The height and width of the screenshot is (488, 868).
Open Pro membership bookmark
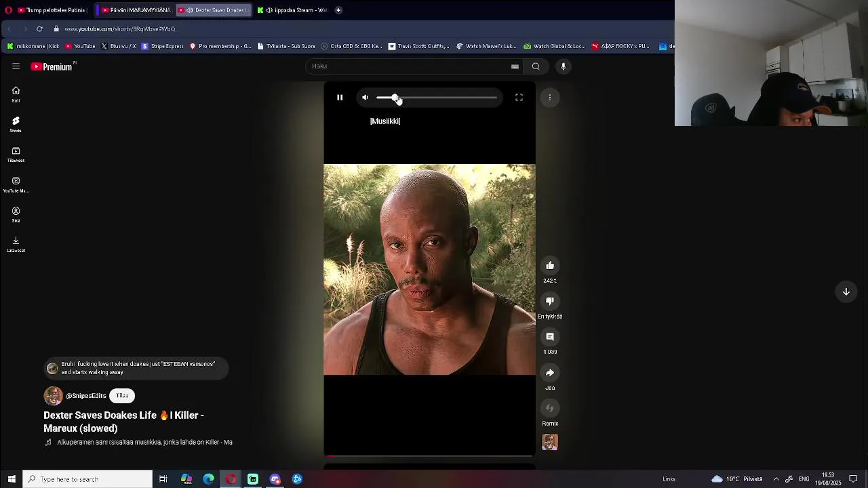220,46
